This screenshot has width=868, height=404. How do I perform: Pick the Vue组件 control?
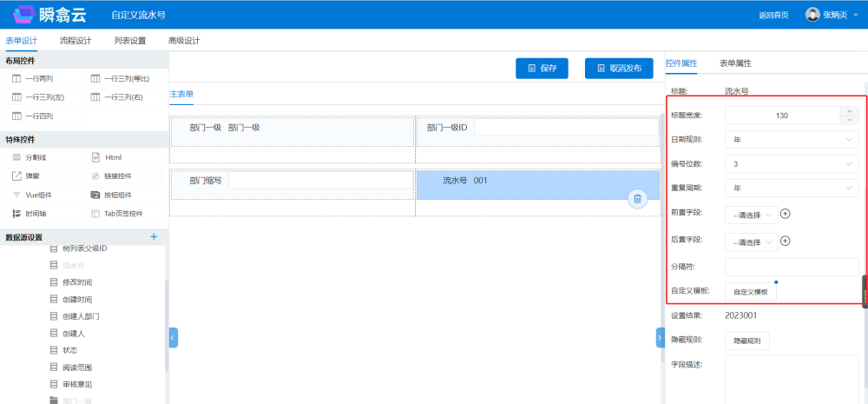coord(36,195)
